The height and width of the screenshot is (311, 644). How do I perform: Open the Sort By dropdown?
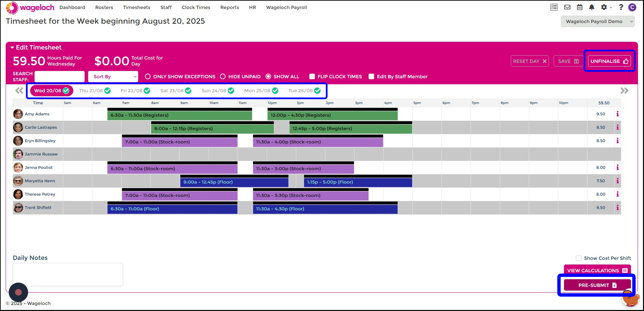coord(113,77)
